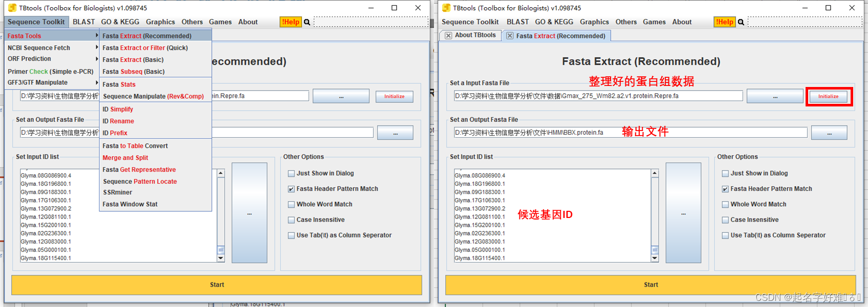Choose Fasta to Table Convert
The width and height of the screenshot is (868, 307).
pyautogui.click(x=156, y=146)
